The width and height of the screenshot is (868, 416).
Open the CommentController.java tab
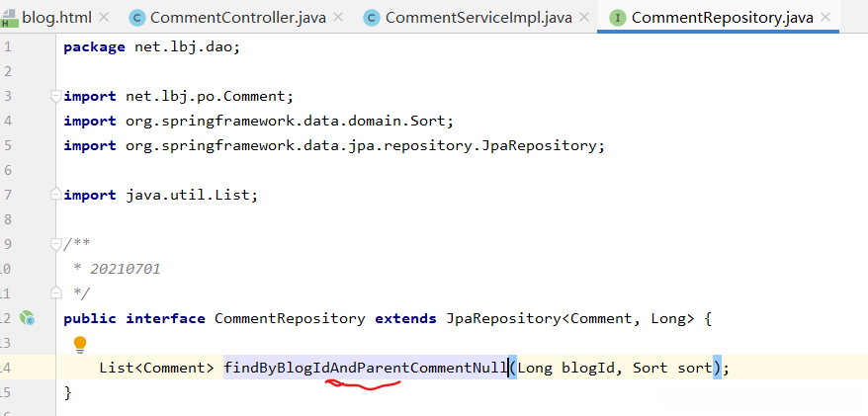click(238, 18)
